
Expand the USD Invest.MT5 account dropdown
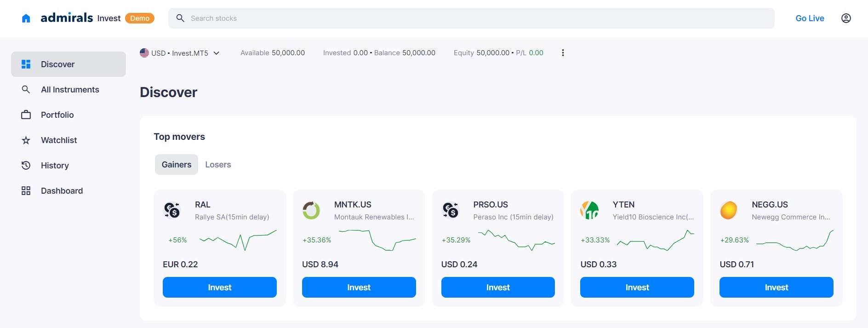(180, 53)
